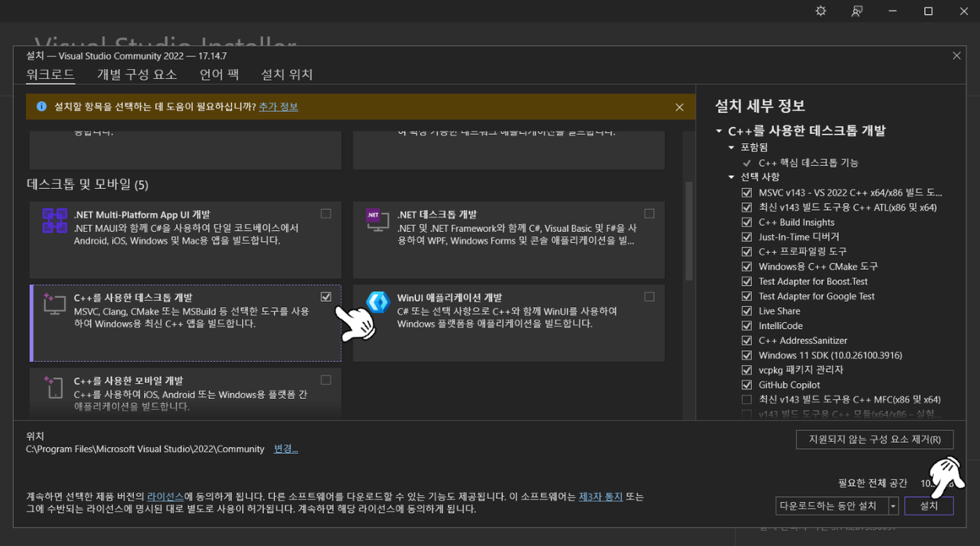Dismiss the yellow info banner with X
980x546 pixels.
(679, 107)
